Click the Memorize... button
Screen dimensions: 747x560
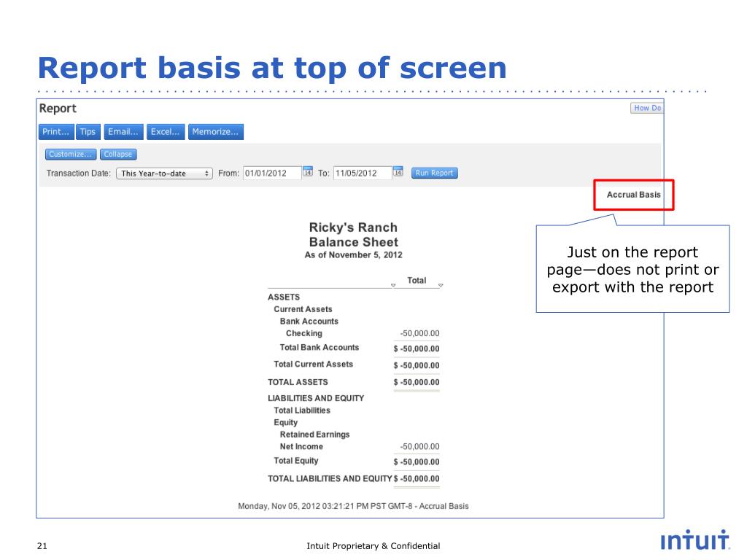[x=216, y=132]
